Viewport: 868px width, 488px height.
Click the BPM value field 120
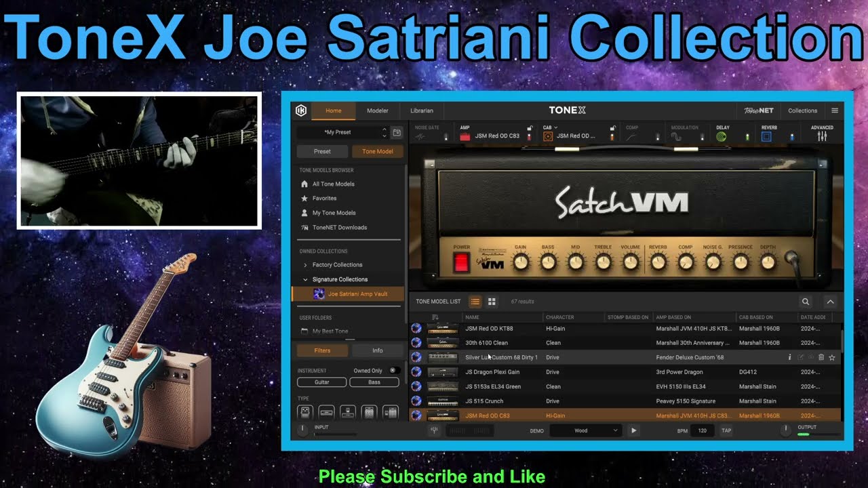click(x=703, y=430)
